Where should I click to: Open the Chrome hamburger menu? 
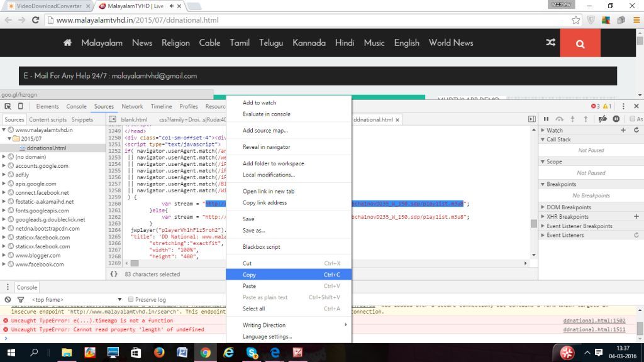pos(636,19)
